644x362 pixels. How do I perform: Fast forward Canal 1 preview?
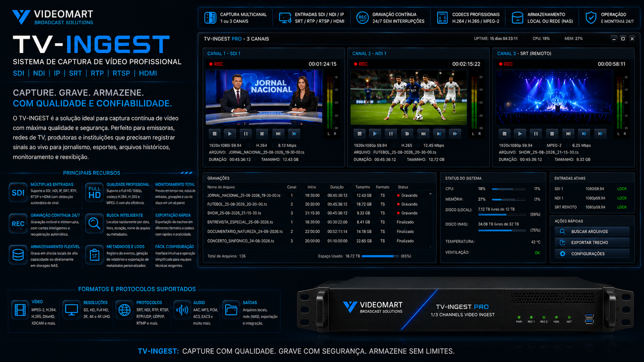click(294, 134)
